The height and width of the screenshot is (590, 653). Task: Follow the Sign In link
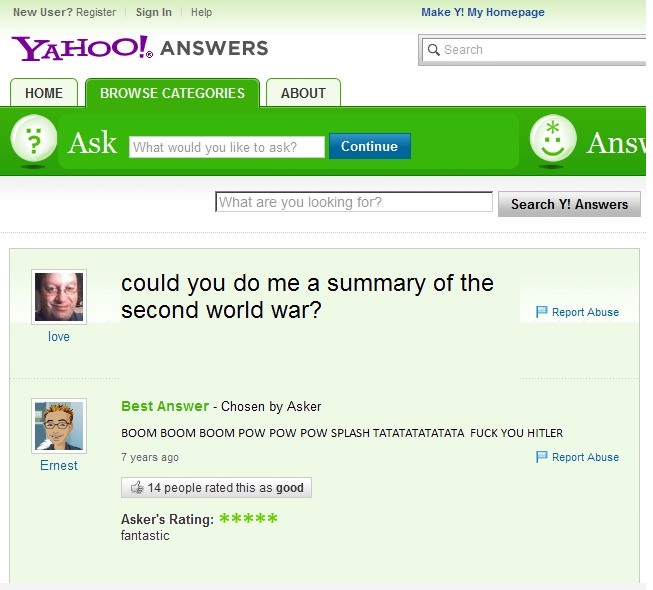(x=154, y=12)
